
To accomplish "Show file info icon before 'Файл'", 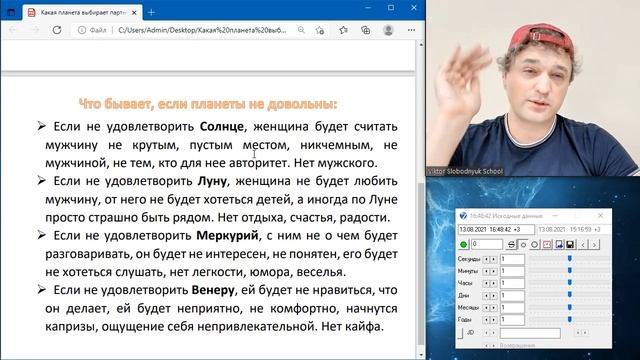I will (x=82, y=30).
